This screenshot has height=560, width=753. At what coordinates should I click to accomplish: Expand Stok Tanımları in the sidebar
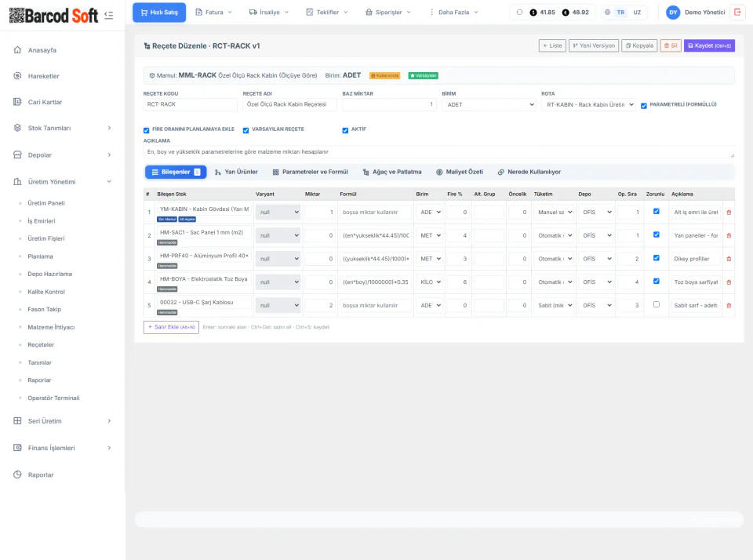[63, 128]
